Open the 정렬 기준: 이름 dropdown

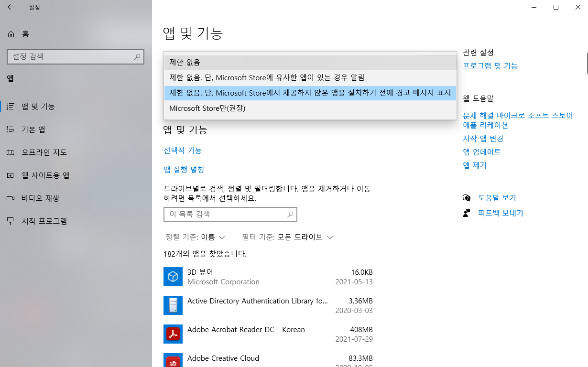(x=195, y=237)
